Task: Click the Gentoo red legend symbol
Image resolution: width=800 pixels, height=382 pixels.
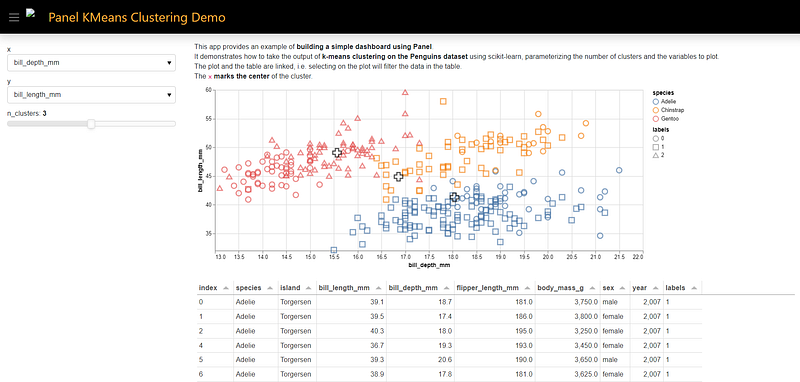Action: click(x=656, y=118)
